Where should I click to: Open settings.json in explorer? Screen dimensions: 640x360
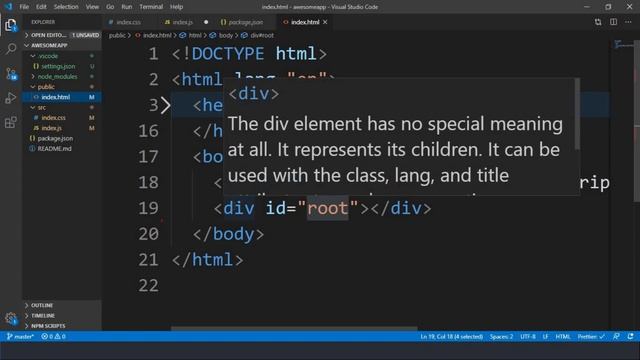coord(61,66)
